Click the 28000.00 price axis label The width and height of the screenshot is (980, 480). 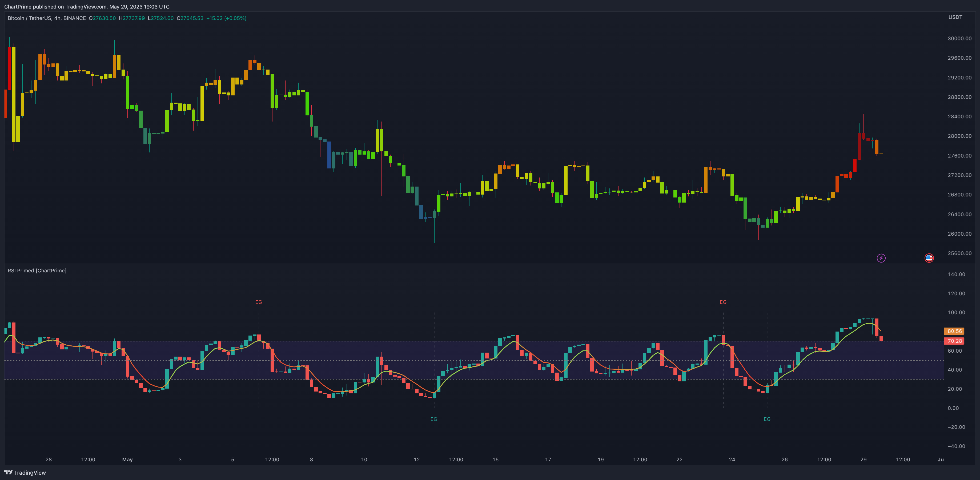tap(959, 136)
